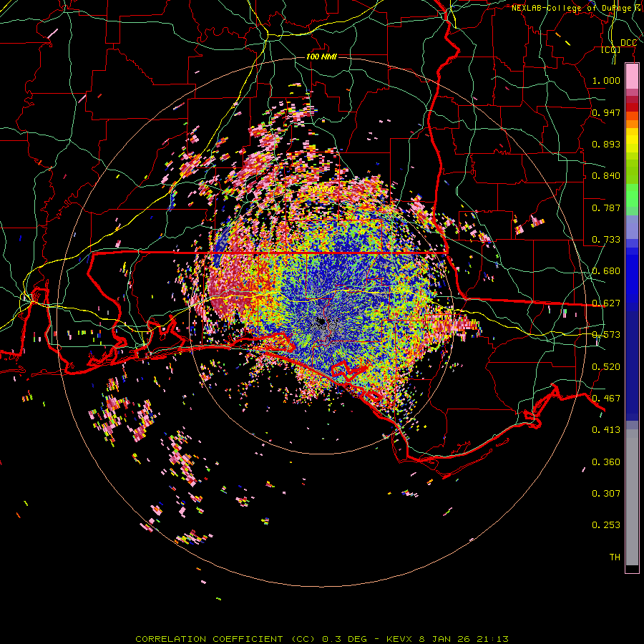
Task: Click the CORRELATION COEFFICIENT (CC) footer title
Action: (x=226, y=639)
